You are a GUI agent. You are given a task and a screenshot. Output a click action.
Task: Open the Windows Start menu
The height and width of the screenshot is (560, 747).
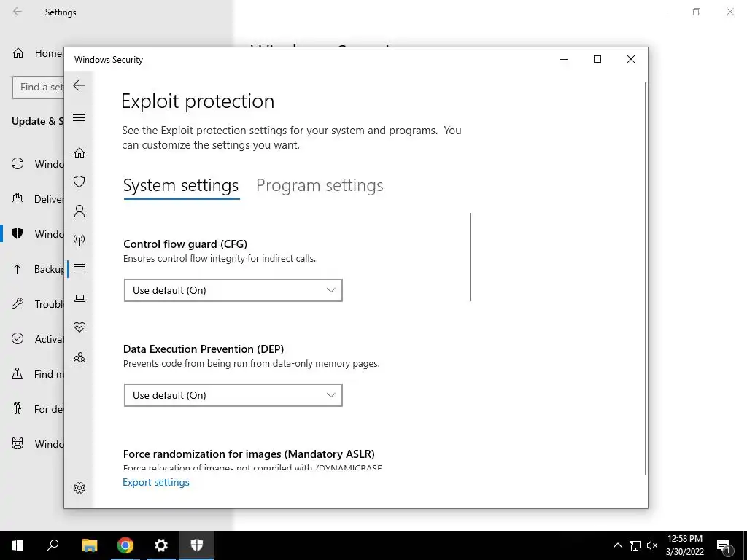tap(18, 545)
